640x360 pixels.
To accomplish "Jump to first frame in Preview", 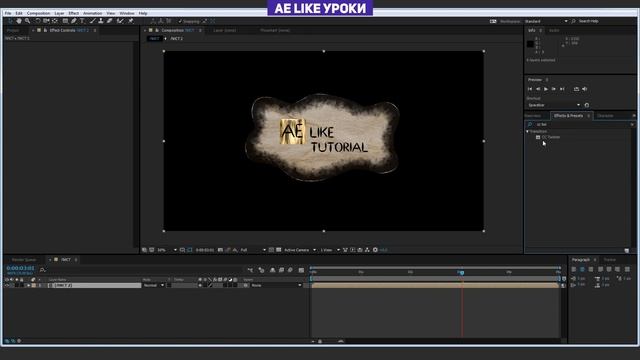I will 530,89.
